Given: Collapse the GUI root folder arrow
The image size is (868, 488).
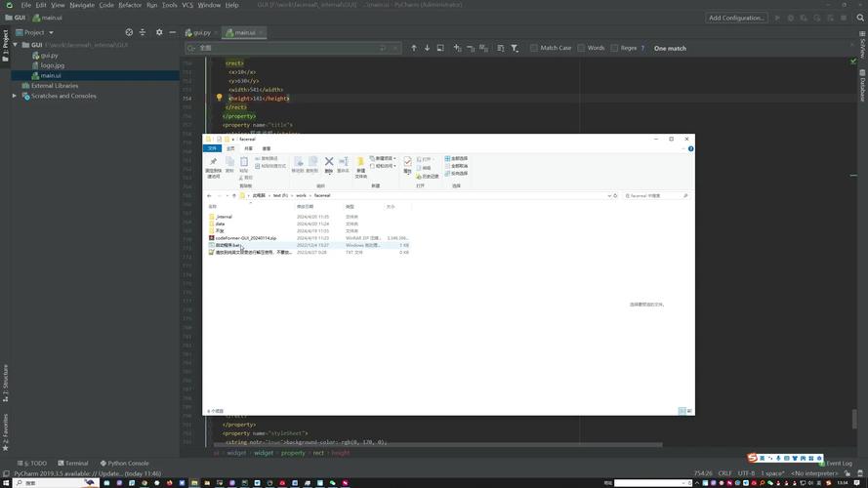Looking at the screenshot, I should (15, 45).
